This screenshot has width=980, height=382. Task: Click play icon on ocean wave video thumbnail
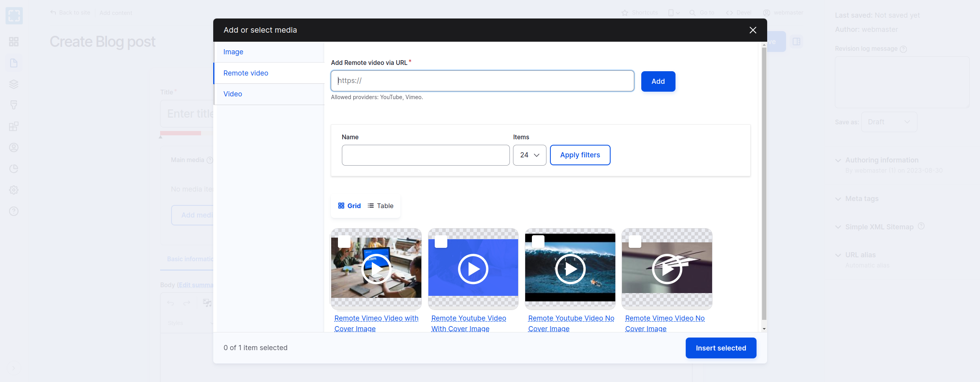[570, 269]
